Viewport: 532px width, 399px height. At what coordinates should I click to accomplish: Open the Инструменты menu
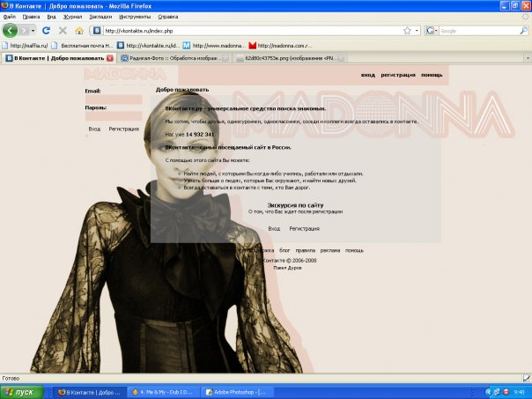click(x=135, y=17)
